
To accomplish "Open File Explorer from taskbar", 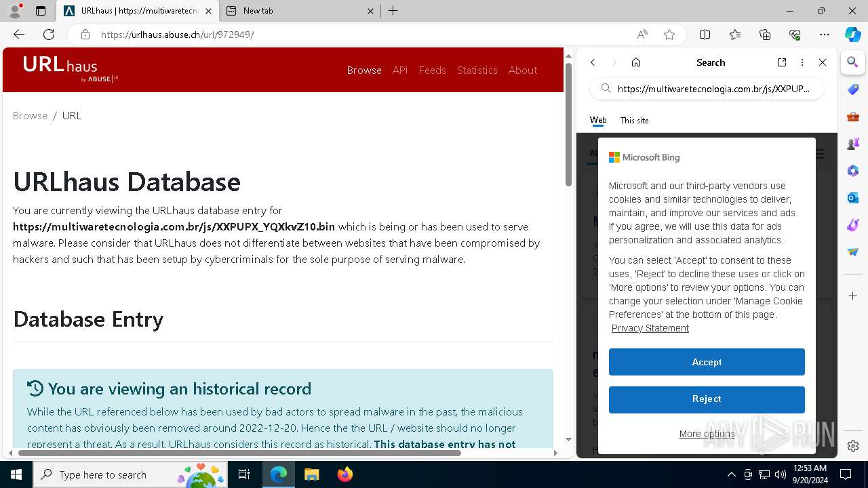I will click(311, 474).
